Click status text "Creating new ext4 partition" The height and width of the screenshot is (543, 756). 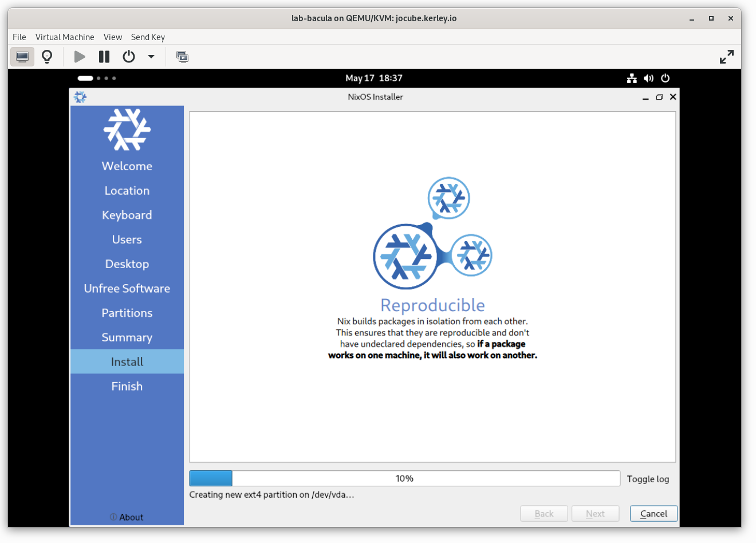(272, 495)
